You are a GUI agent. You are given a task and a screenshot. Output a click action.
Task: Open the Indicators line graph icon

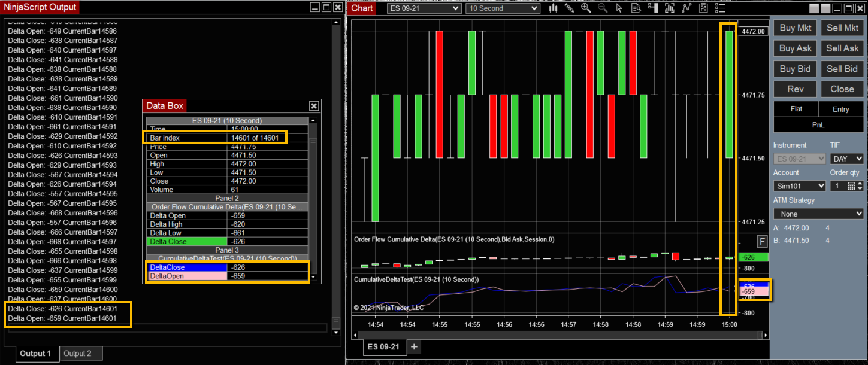686,8
